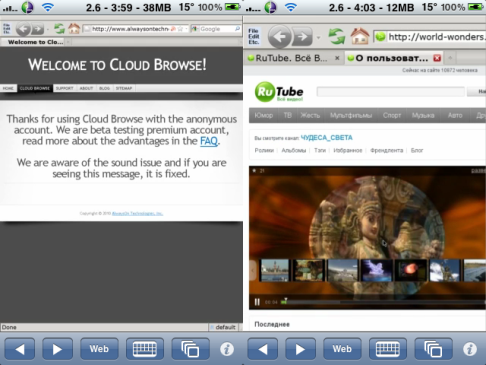Click the Google search box
This screenshot has width=486, height=365.
(x=216, y=29)
